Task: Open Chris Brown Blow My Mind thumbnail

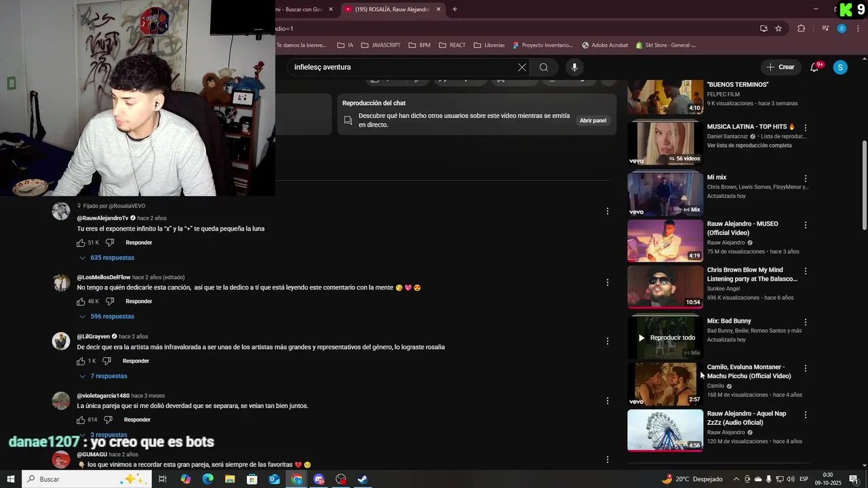Action: point(665,287)
